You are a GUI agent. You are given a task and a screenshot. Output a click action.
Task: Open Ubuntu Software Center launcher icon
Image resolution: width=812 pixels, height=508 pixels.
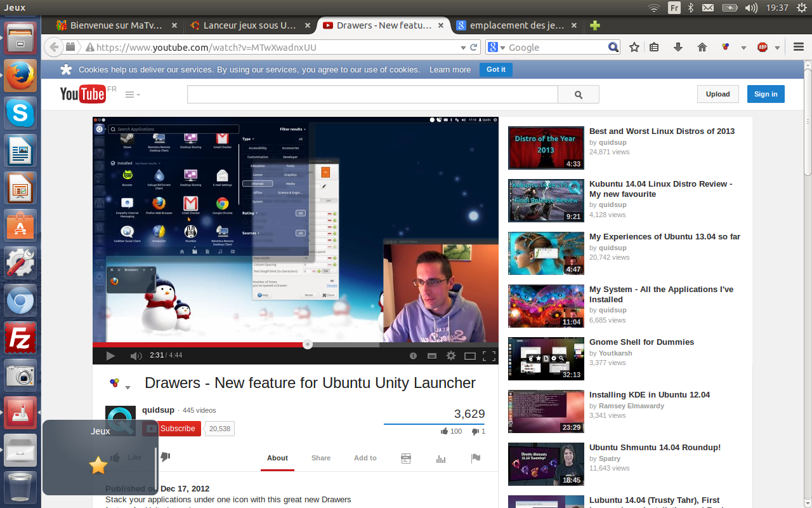pos(20,226)
